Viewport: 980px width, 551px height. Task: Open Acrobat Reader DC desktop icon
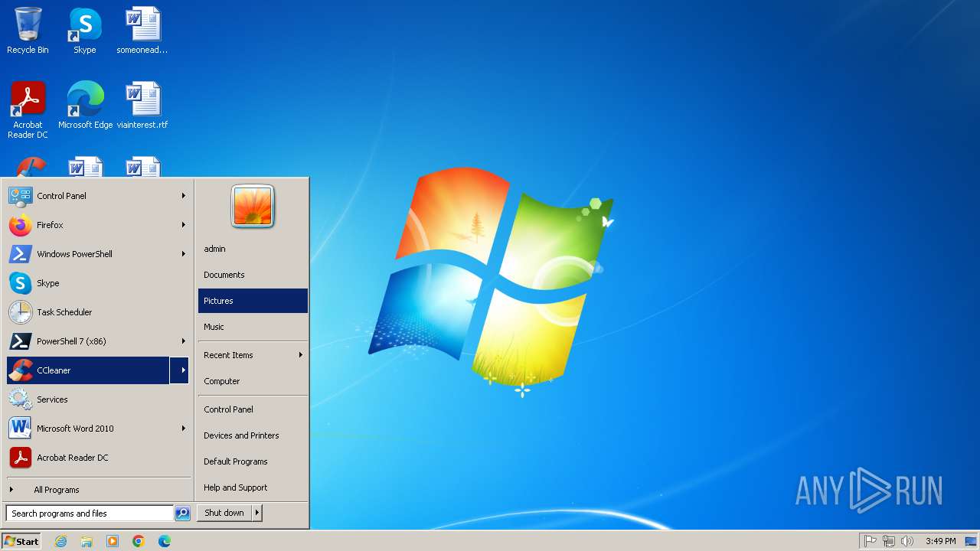(28, 109)
